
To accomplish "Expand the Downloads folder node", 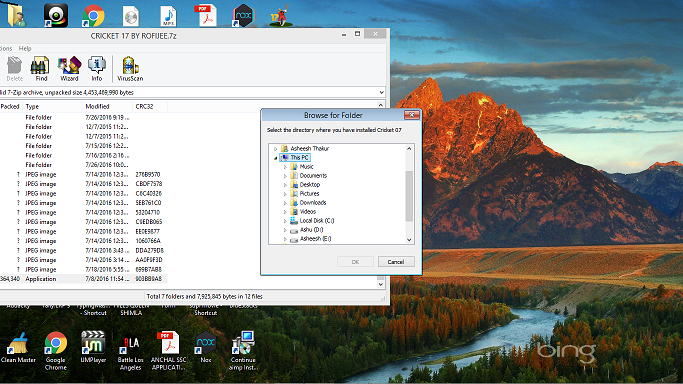I will point(285,203).
